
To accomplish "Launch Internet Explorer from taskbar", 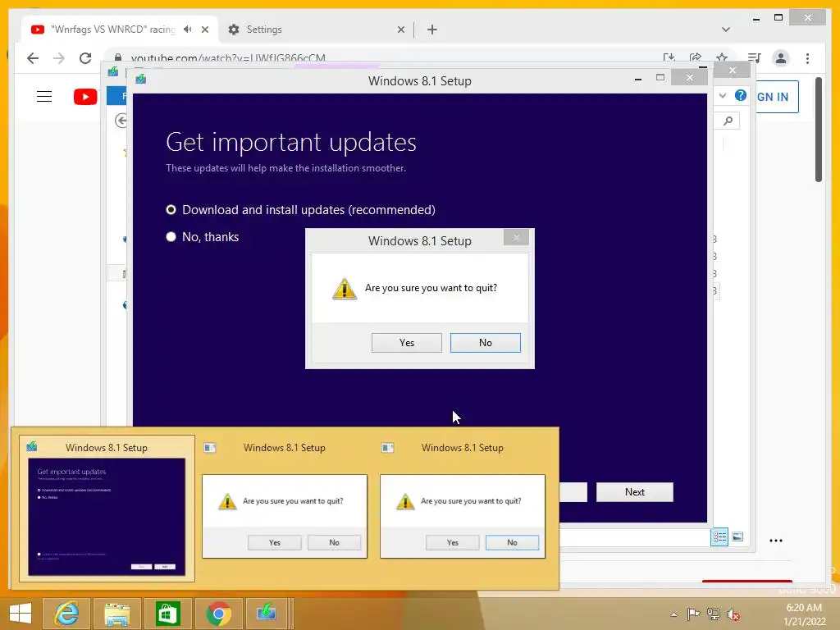I will pos(66,614).
